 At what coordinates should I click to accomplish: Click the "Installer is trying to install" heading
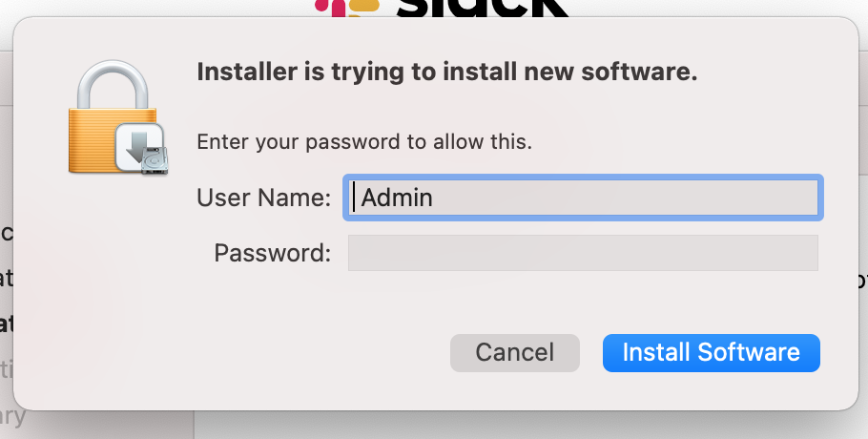[446, 72]
